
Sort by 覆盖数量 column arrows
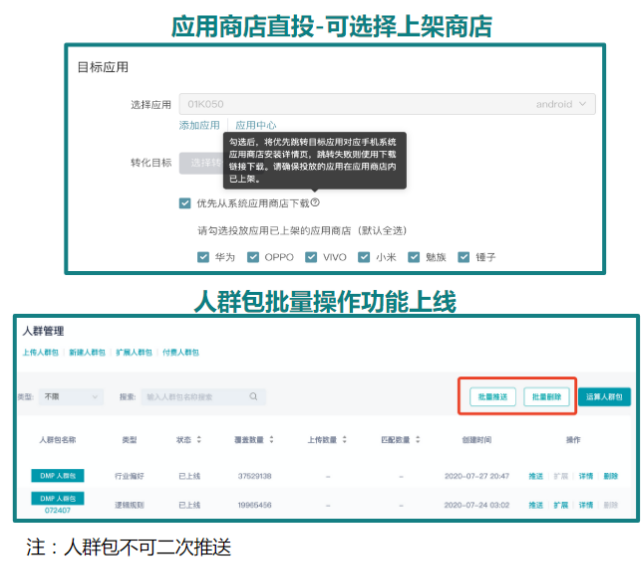(271, 440)
